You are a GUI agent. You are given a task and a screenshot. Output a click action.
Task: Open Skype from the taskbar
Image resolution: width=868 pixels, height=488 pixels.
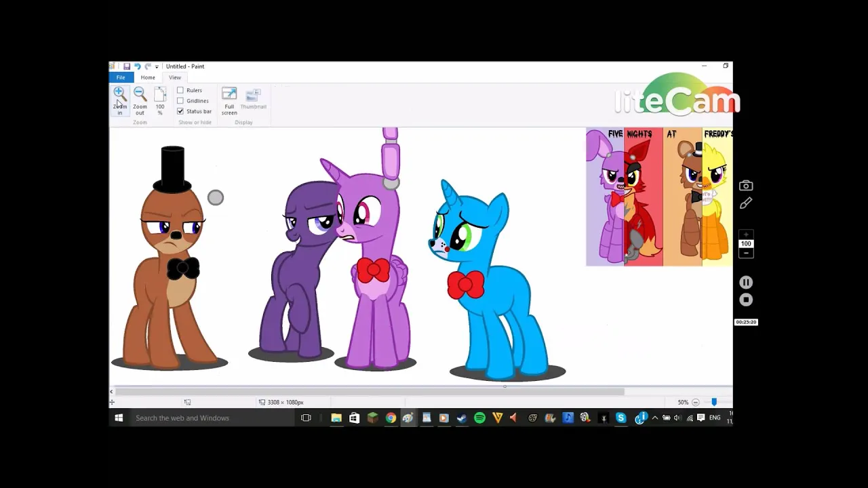coord(620,418)
